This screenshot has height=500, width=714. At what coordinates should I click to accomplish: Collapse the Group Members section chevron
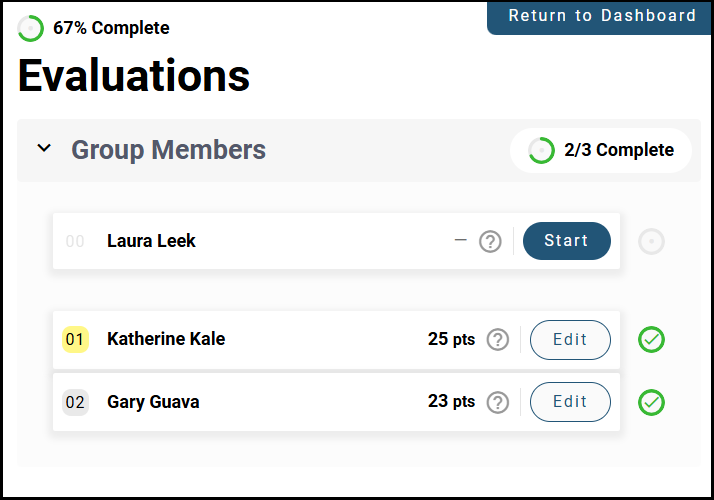[44, 149]
